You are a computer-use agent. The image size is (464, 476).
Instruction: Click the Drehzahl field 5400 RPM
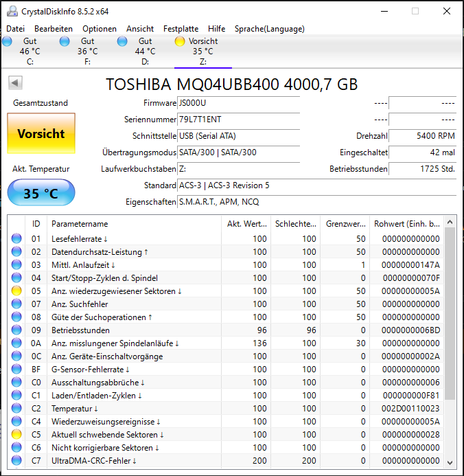point(422,136)
